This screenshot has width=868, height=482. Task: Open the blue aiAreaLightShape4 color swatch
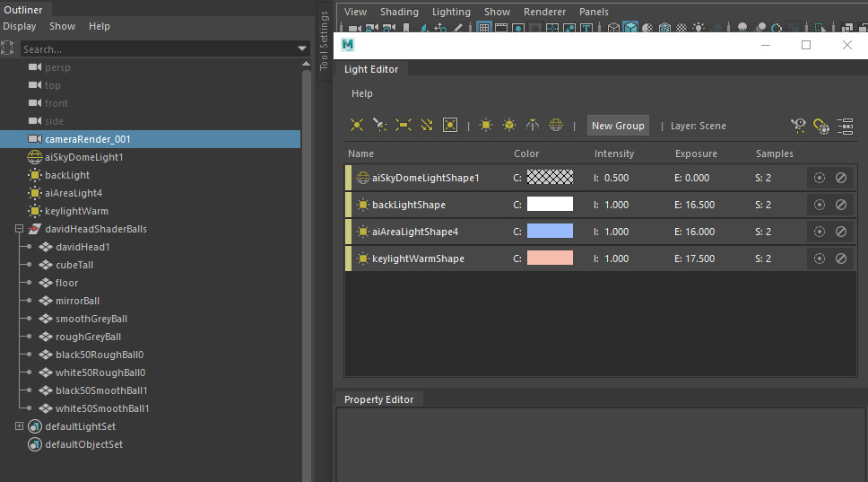point(550,231)
